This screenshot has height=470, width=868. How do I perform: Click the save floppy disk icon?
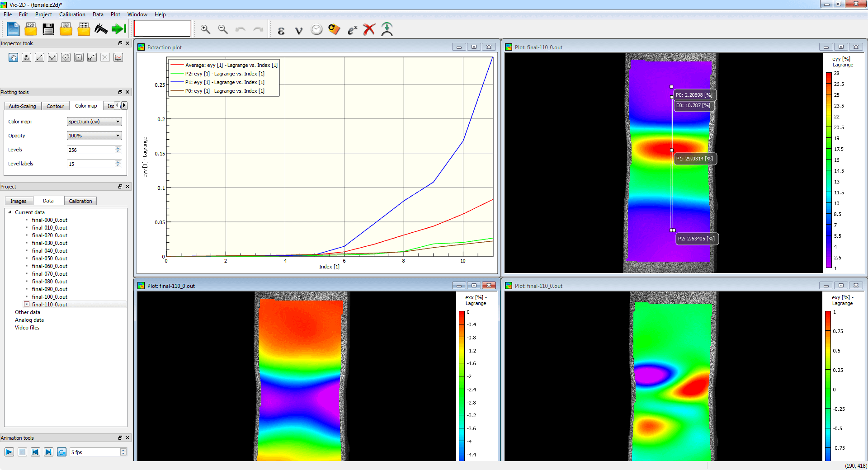pyautogui.click(x=48, y=29)
